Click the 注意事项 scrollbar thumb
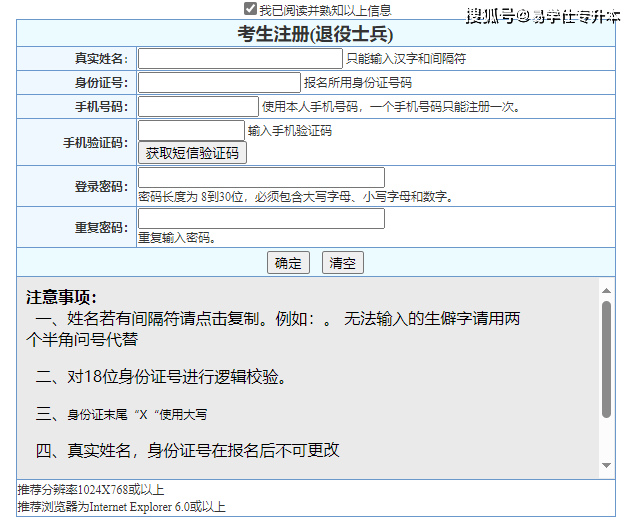This screenshot has width=635, height=530. [x=606, y=358]
